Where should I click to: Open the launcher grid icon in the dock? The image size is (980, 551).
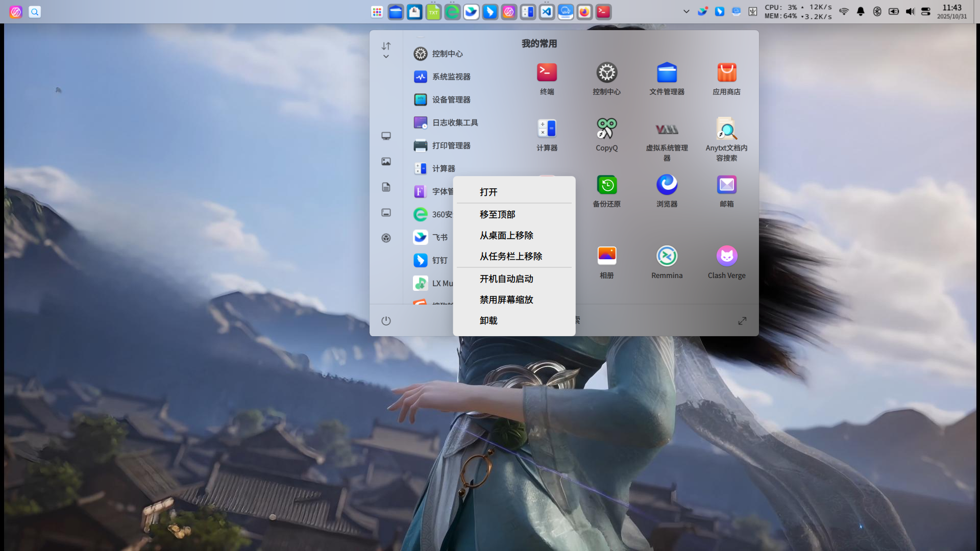coord(377,12)
